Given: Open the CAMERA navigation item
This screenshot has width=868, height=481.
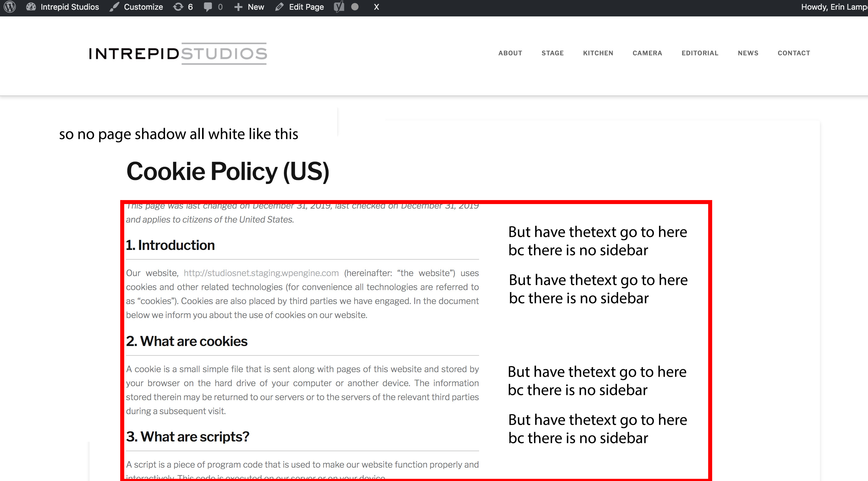Looking at the screenshot, I should point(647,53).
